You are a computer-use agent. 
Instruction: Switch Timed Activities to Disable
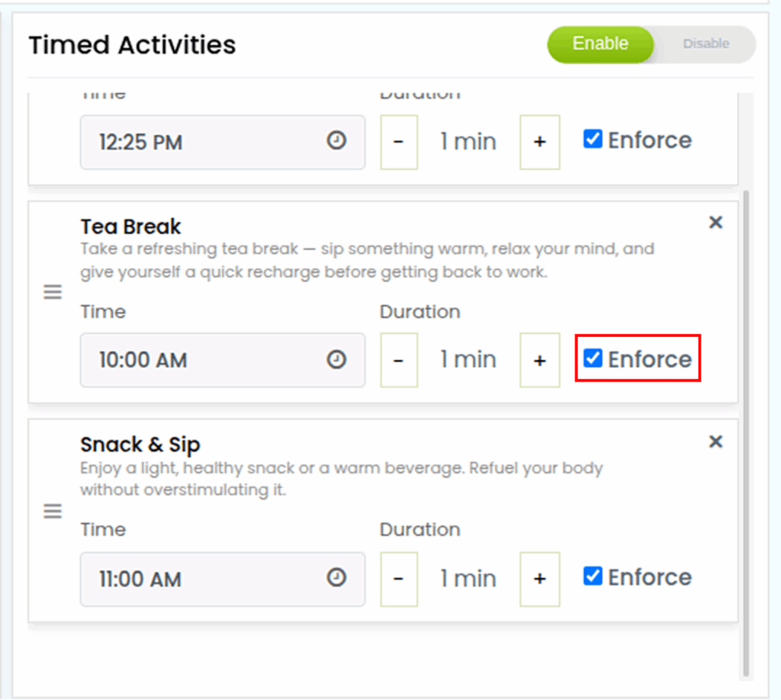tap(705, 44)
